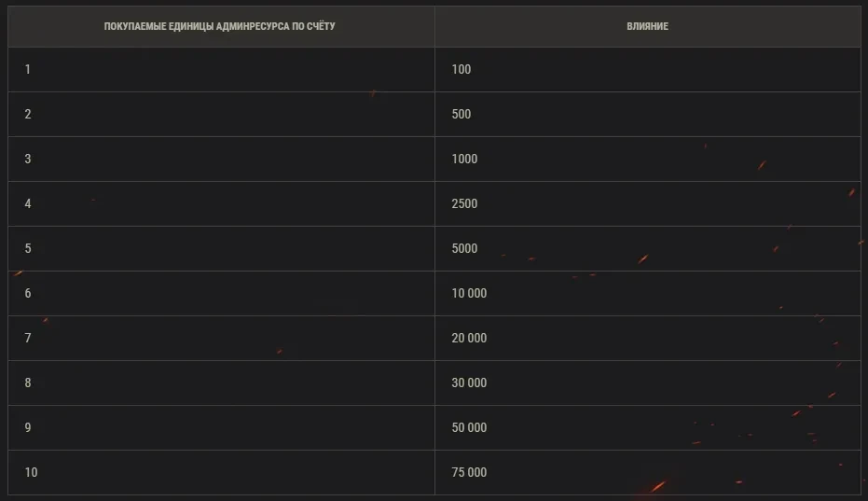Click the "Влияние" column header
The height and width of the screenshot is (501, 868).
tap(647, 26)
